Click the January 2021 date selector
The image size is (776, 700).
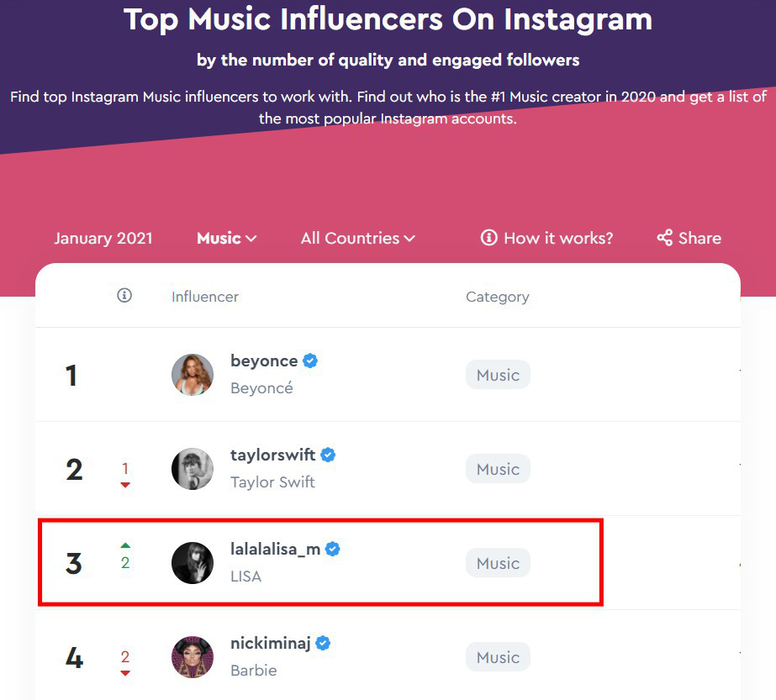pyautogui.click(x=103, y=238)
